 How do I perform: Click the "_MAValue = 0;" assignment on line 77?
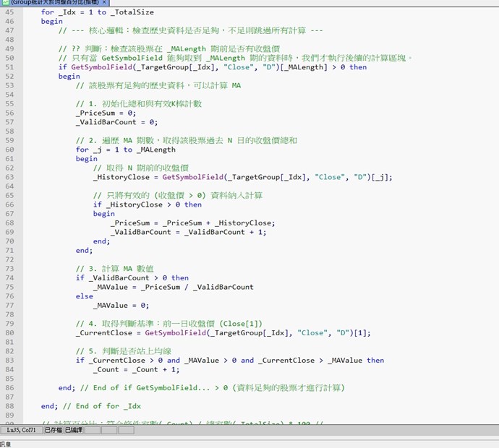[121, 305]
